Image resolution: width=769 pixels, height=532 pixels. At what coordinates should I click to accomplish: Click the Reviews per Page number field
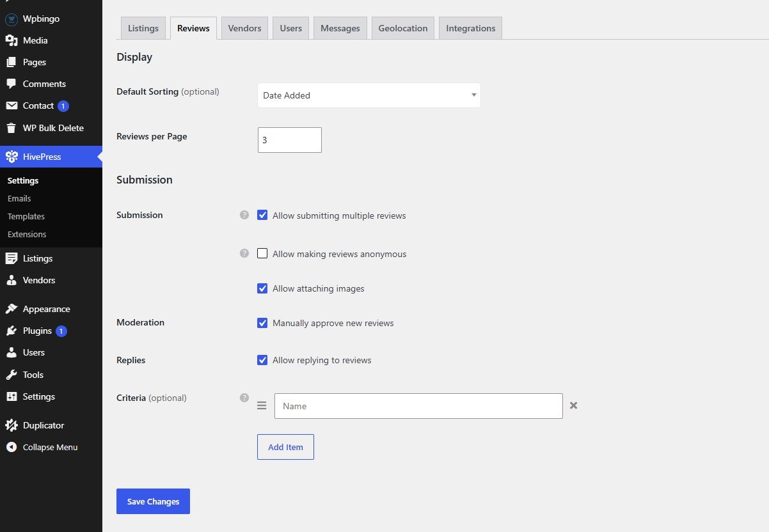[290, 140]
